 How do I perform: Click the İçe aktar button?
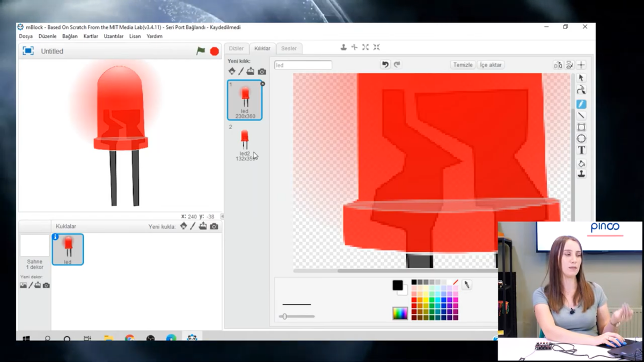click(491, 65)
